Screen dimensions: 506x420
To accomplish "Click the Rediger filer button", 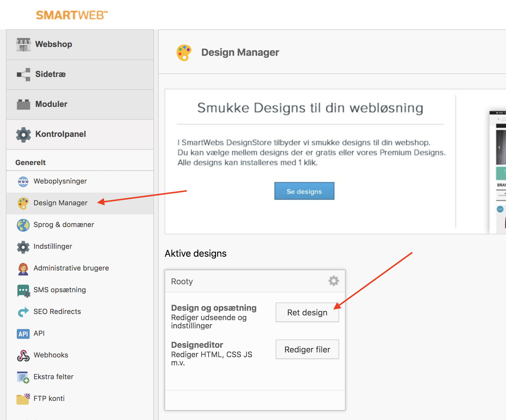I will click(307, 349).
